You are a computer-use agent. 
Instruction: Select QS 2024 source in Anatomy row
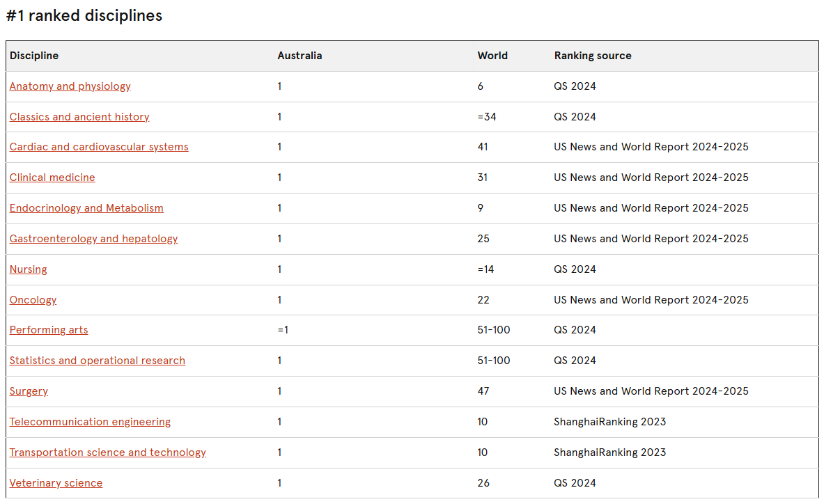[575, 86]
